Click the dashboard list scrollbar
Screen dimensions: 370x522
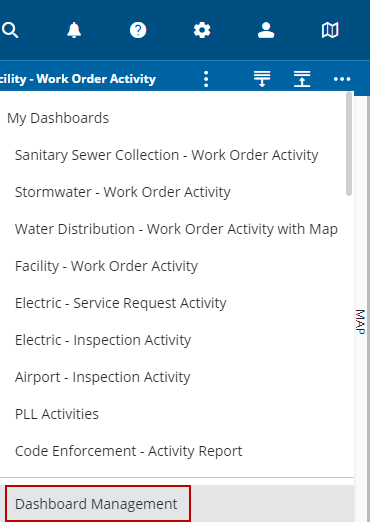pos(349,144)
